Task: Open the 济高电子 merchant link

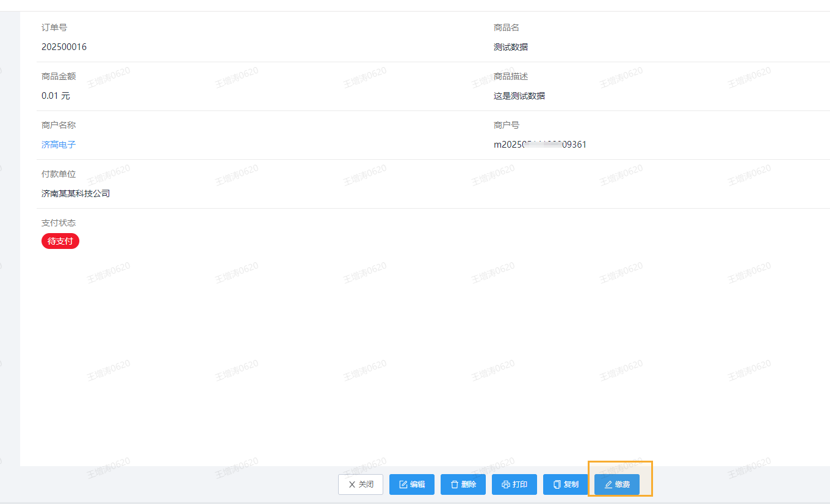Action: pyautogui.click(x=59, y=145)
